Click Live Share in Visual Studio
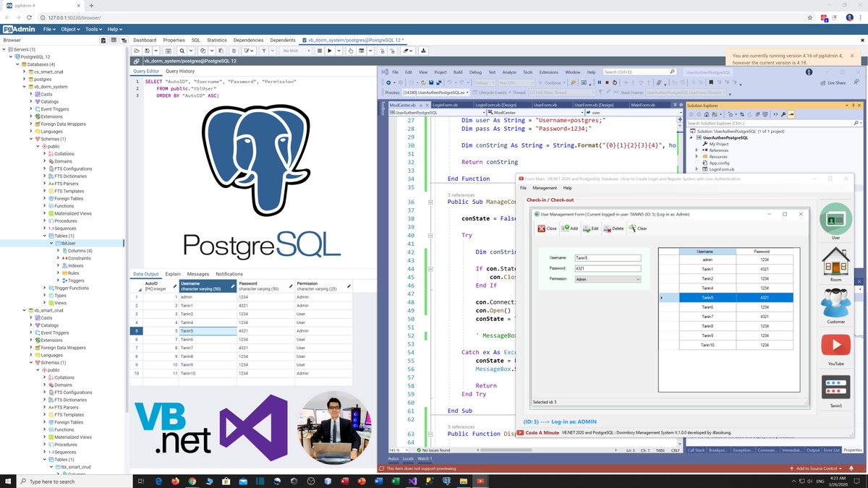 832,83
